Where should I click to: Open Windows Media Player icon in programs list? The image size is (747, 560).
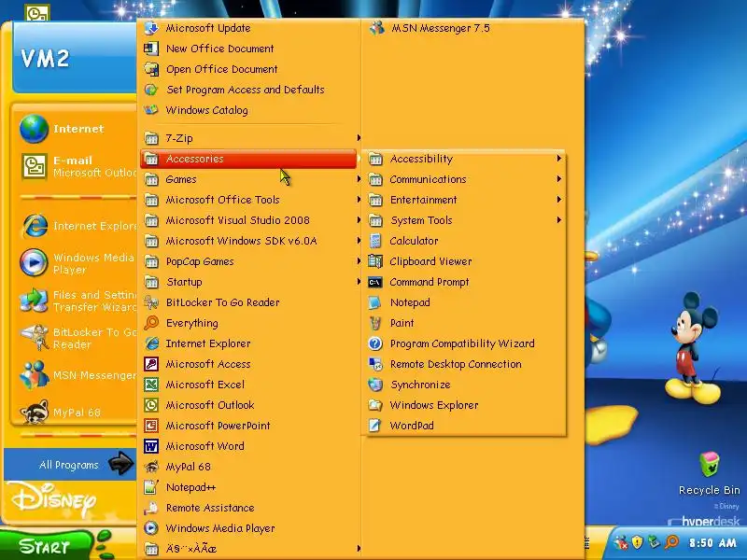pos(151,528)
